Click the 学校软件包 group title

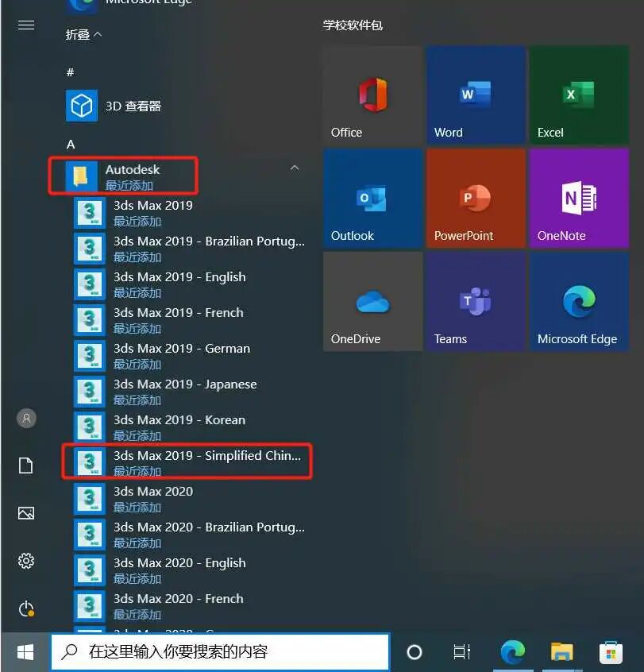(x=353, y=25)
